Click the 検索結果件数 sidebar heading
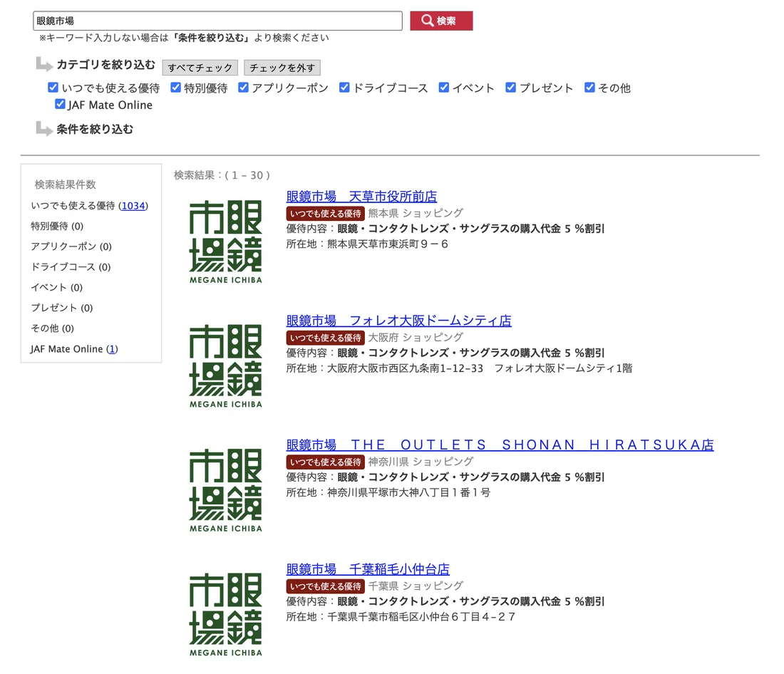The height and width of the screenshot is (674, 784). click(x=65, y=185)
